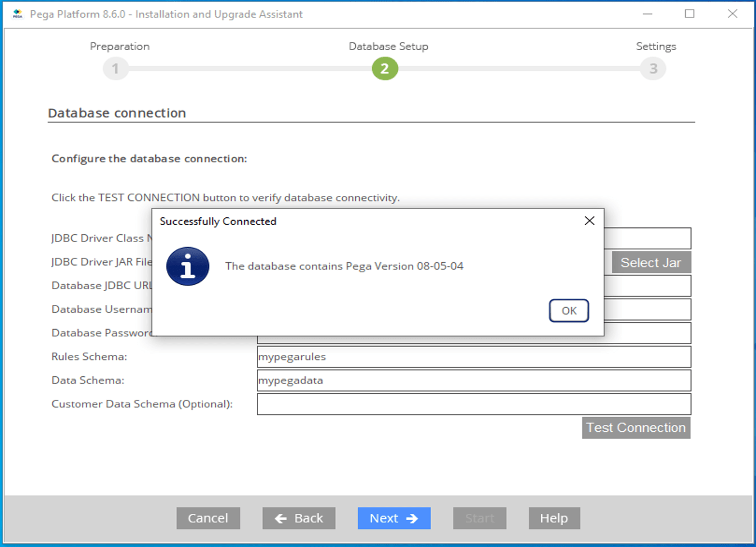
Task: Select the green step 2 Database Setup circle
Action: tap(384, 68)
